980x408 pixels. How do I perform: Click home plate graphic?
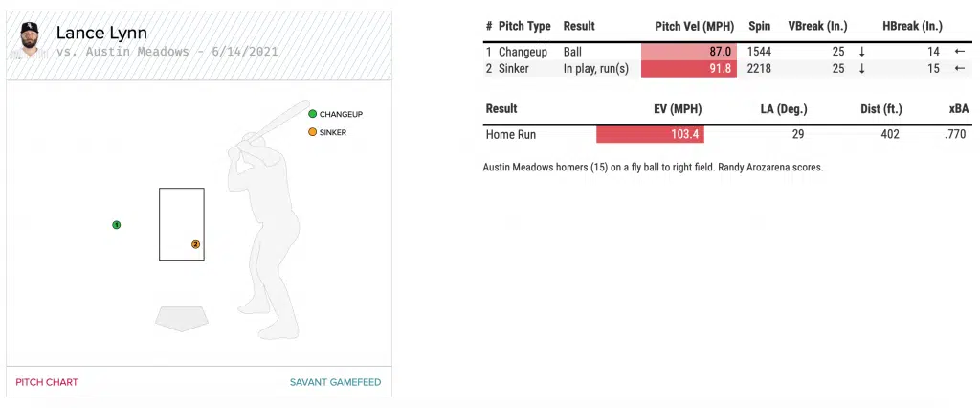(182, 318)
